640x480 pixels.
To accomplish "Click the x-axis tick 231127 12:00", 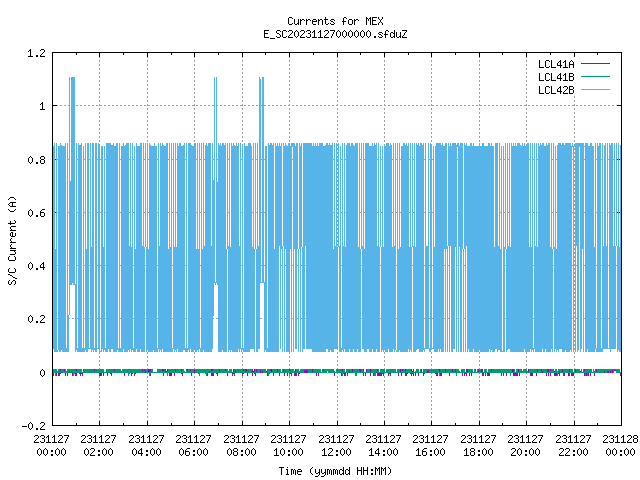I will click(x=336, y=446).
